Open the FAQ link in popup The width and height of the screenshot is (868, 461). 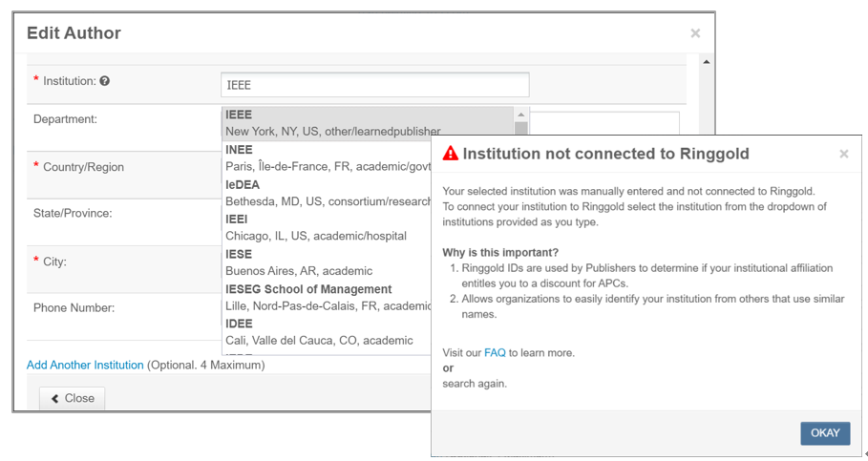coord(495,352)
